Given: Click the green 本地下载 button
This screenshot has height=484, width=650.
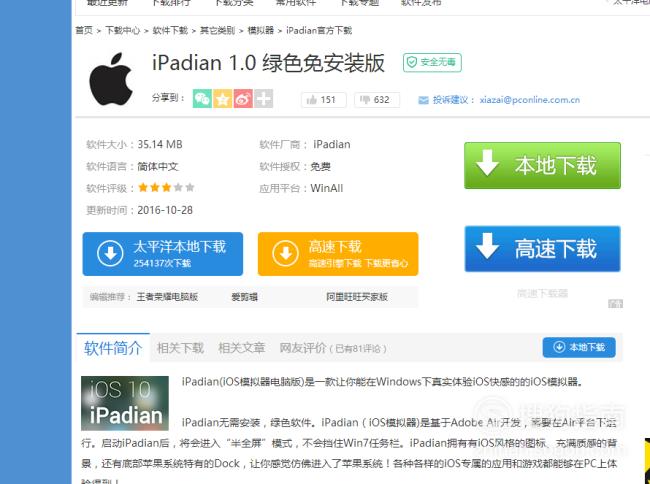Looking at the screenshot, I should [x=542, y=165].
